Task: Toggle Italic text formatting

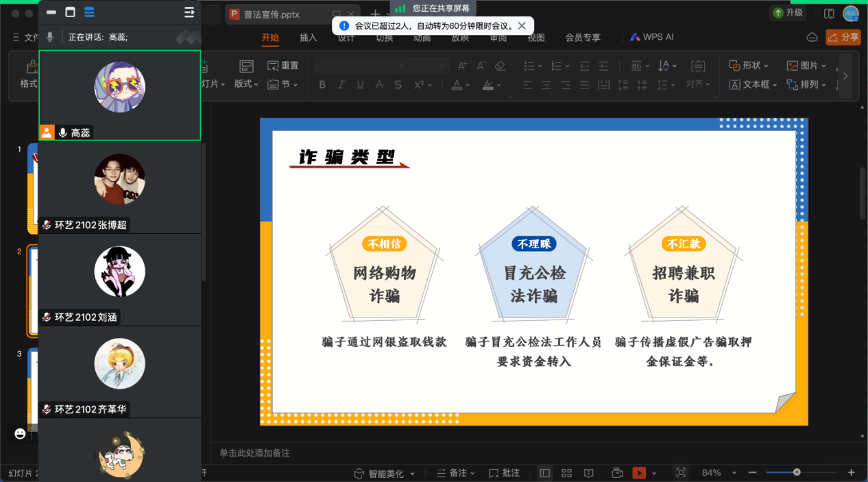Action: pyautogui.click(x=341, y=85)
